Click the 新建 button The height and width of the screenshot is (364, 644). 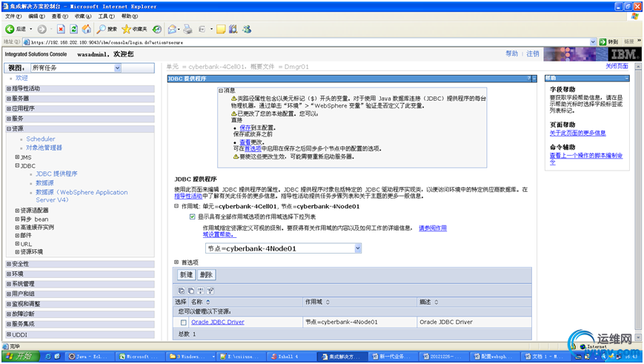point(186,275)
